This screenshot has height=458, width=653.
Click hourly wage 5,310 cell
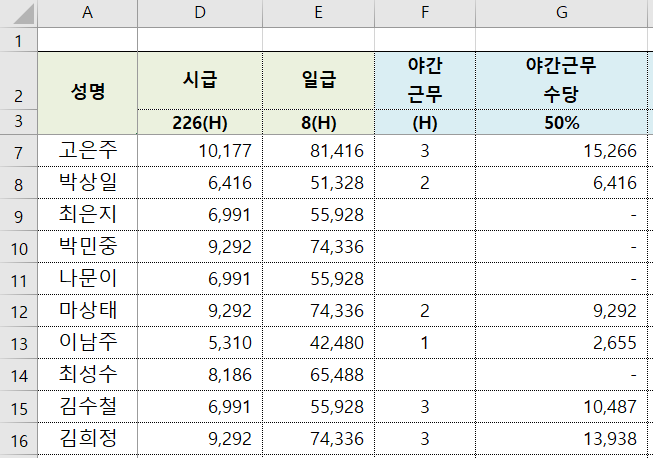[x=200, y=343]
